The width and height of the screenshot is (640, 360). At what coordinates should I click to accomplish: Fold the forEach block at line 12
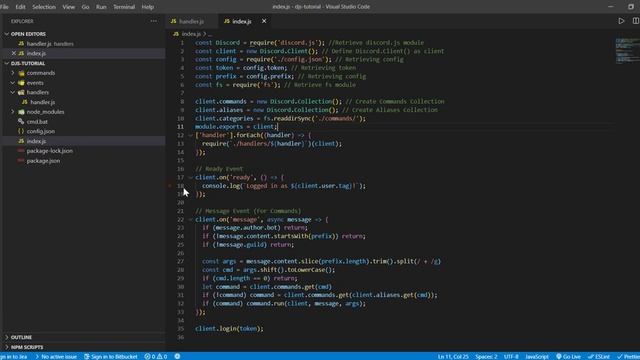coord(190,135)
